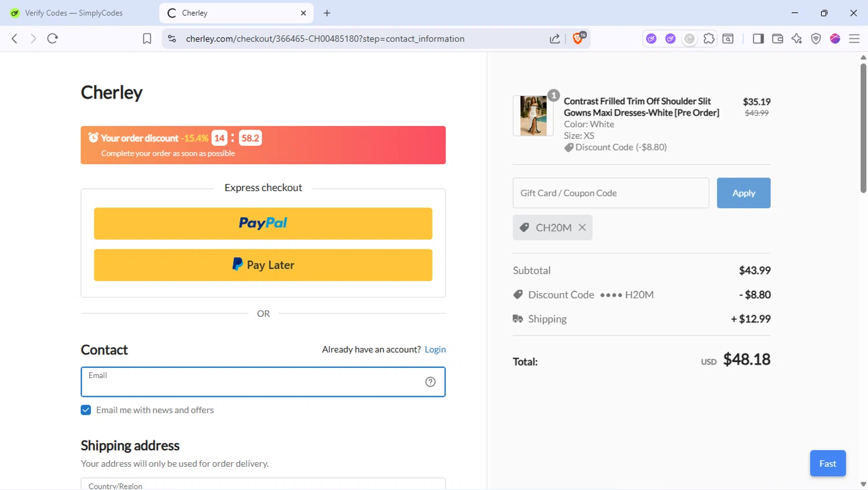Click the Email input field

[263, 382]
